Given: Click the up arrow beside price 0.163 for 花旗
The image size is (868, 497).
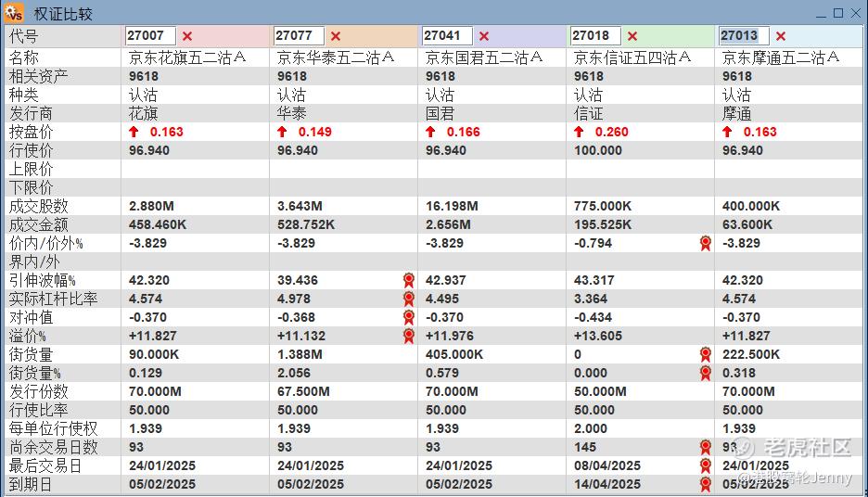Looking at the screenshot, I should click(x=134, y=132).
